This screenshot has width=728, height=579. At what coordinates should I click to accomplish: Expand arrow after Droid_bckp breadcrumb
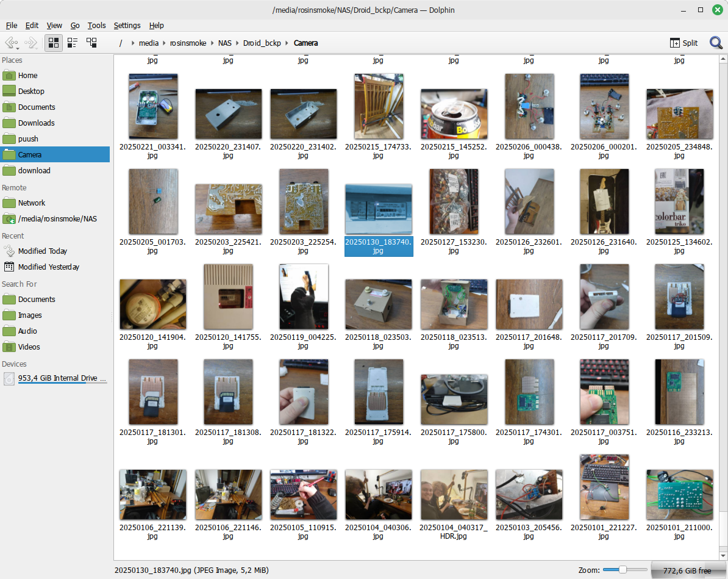point(287,43)
